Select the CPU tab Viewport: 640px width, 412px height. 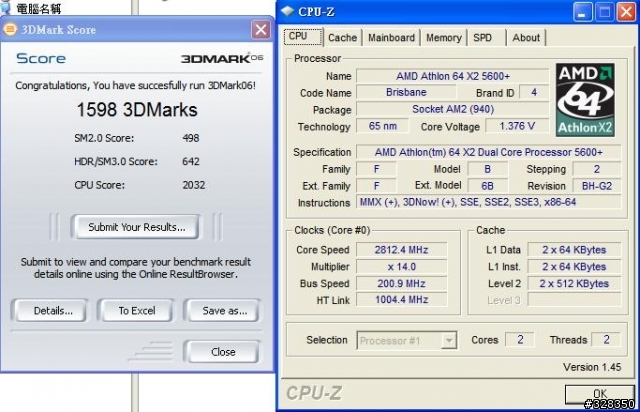pos(303,37)
